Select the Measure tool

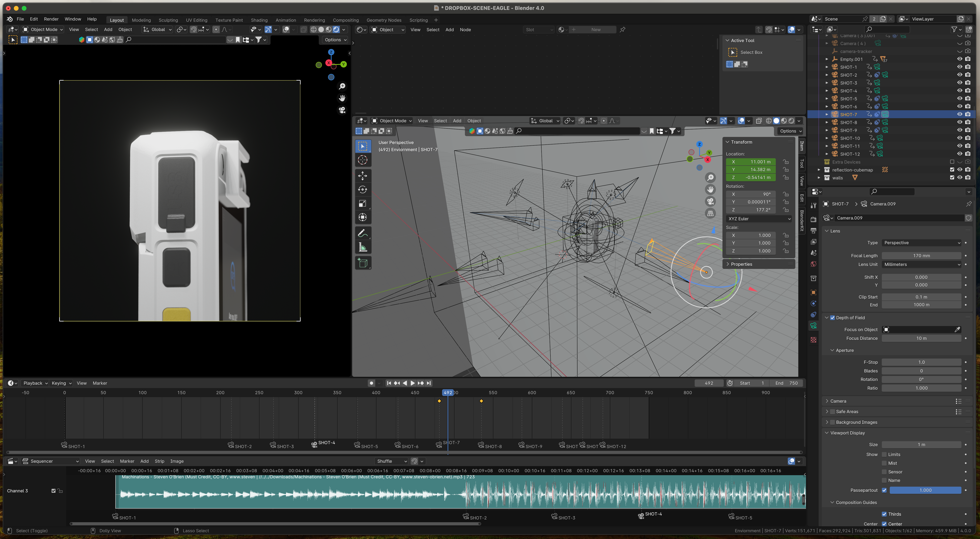[x=363, y=248]
